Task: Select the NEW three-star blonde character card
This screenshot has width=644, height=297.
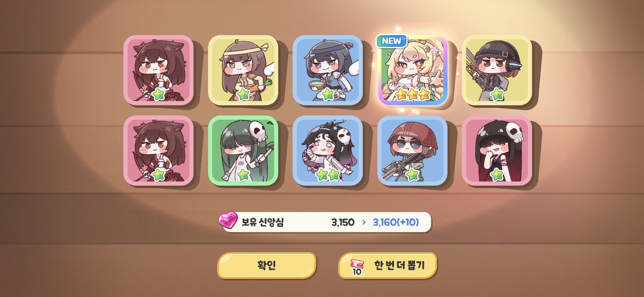Action: (x=412, y=71)
